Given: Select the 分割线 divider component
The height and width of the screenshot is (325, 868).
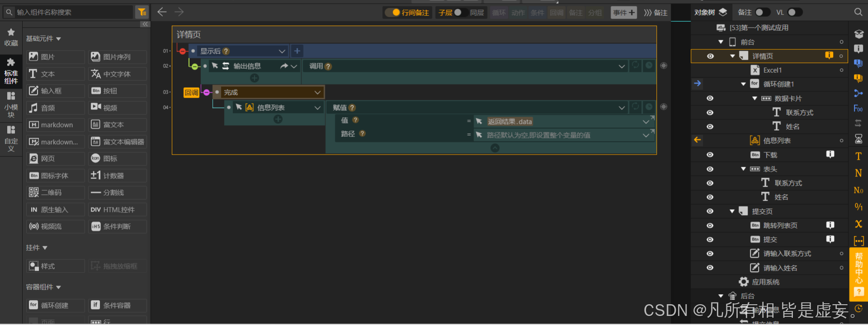Looking at the screenshot, I should click(118, 193).
